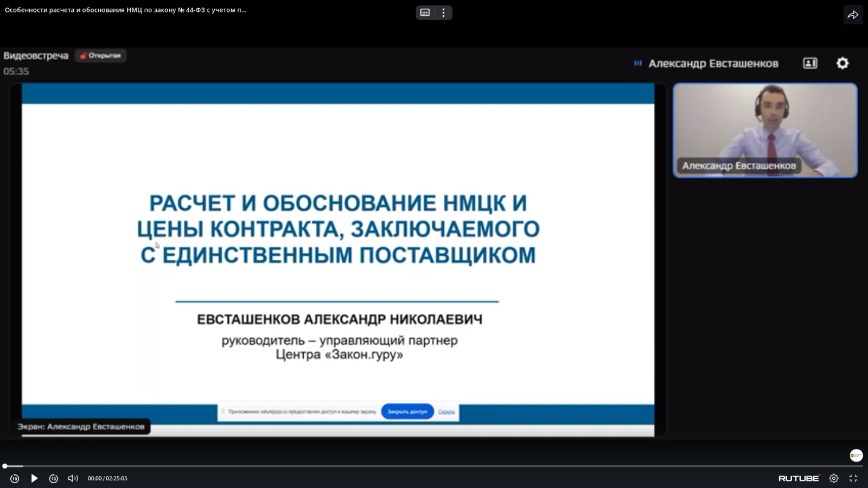The image size is (868, 488).
Task: Click the video progress bar
Action: [434, 466]
